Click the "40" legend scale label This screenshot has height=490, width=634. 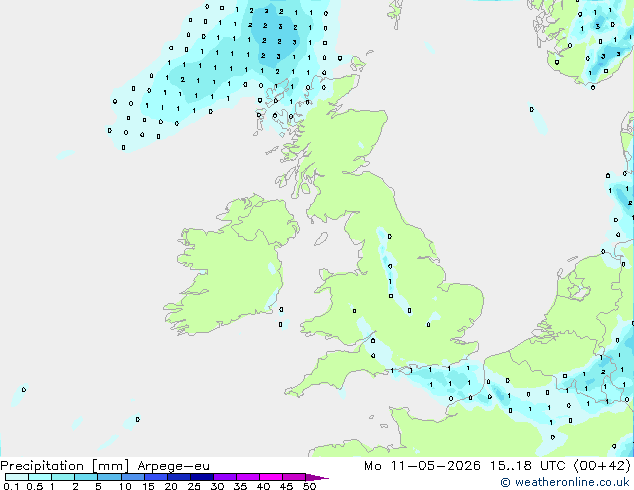pyautogui.click(x=263, y=486)
